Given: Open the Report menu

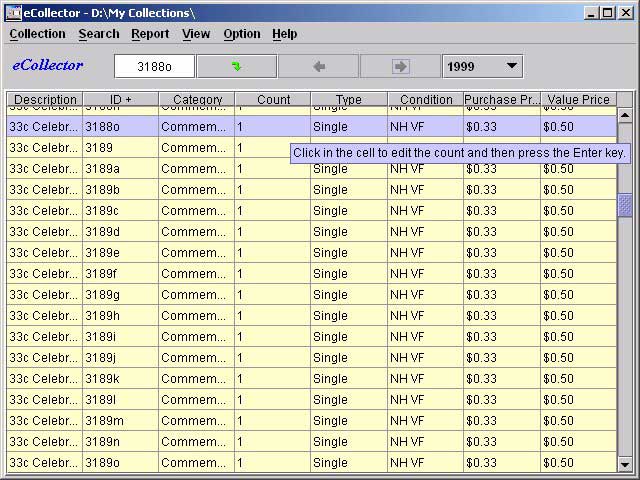Looking at the screenshot, I should click(x=150, y=34).
